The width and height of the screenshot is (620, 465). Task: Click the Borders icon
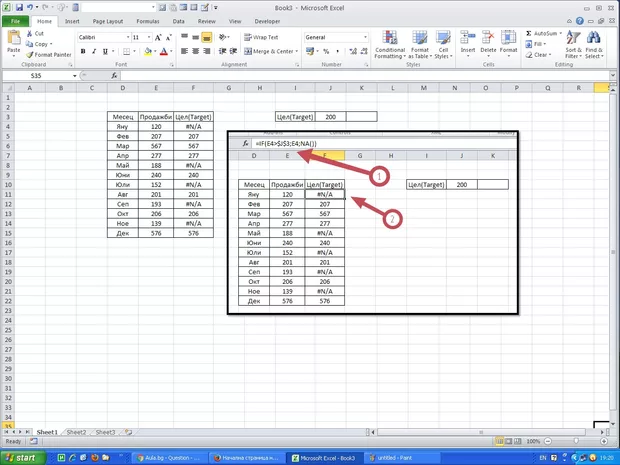(127, 51)
